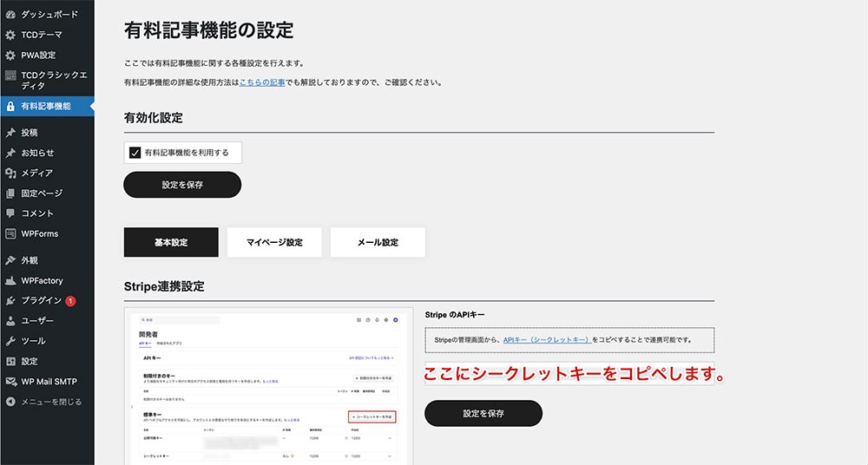868x465 pixels.
Task: Click the media icon next to メディア
Action: pyautogui.click(x=10, y=174)
